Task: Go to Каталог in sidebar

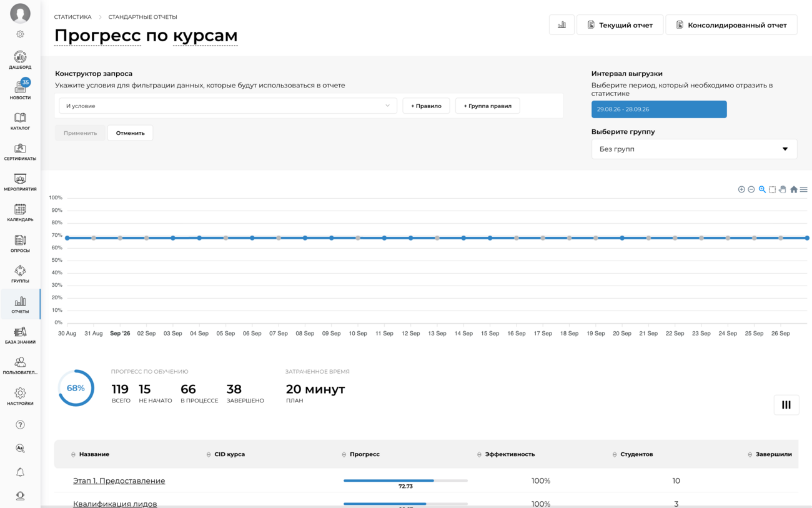Action: [x=20, y=121]
